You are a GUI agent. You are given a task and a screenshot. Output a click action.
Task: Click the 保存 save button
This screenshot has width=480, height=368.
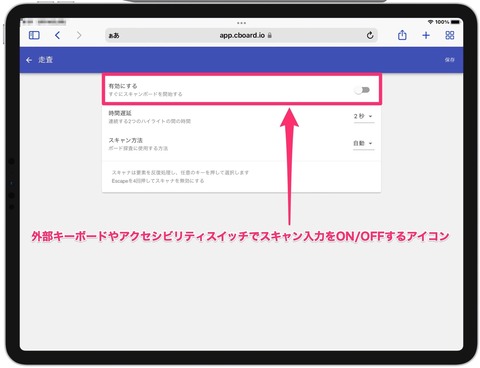point(449,60)
